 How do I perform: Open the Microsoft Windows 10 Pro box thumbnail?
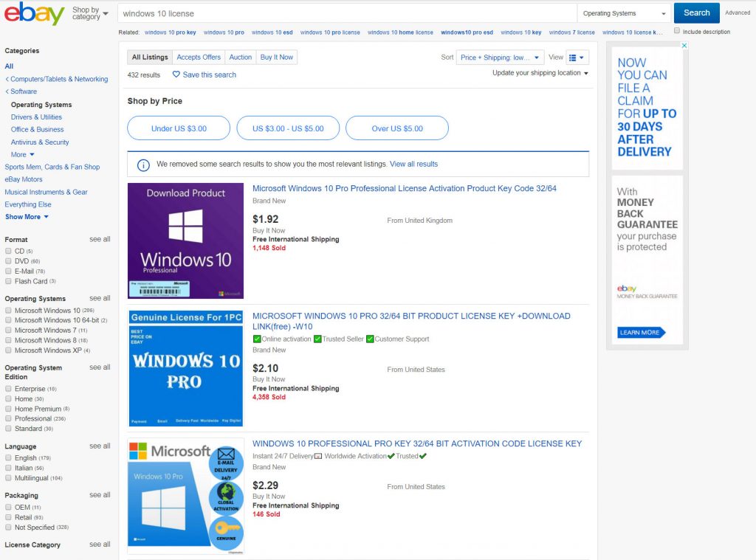185,497
